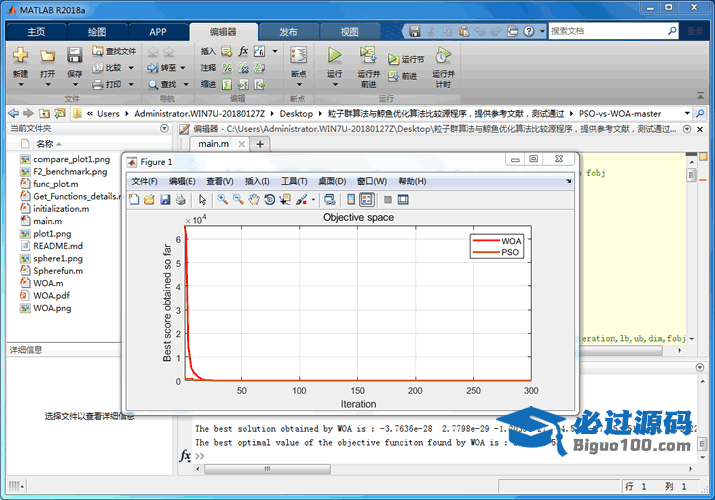
Task: Click the up-one-folder icon in address bar
Action: (44, 113)
